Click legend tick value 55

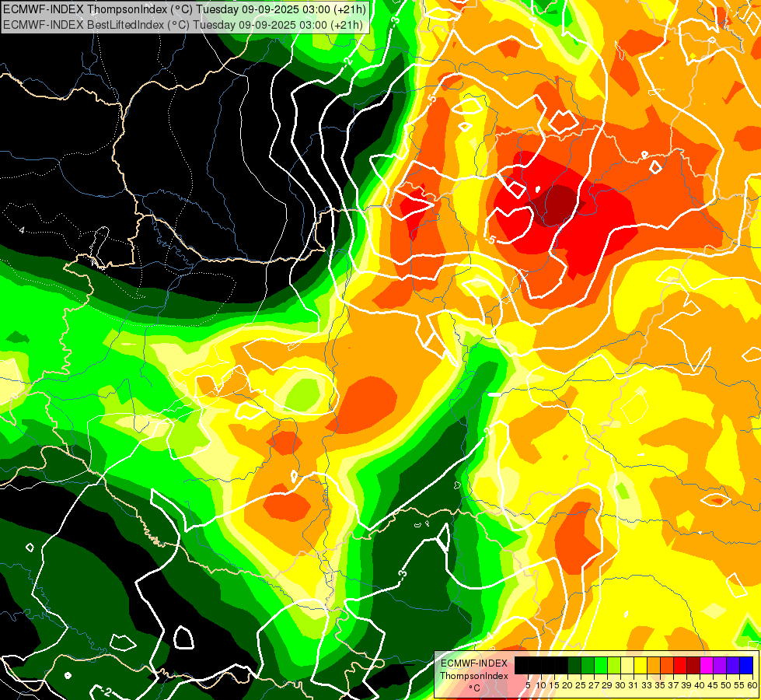tap(740, 685)
